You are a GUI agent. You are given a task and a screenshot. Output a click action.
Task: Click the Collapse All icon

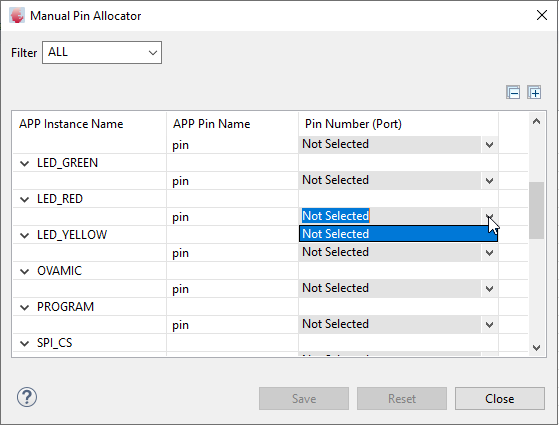pos(513,93)
